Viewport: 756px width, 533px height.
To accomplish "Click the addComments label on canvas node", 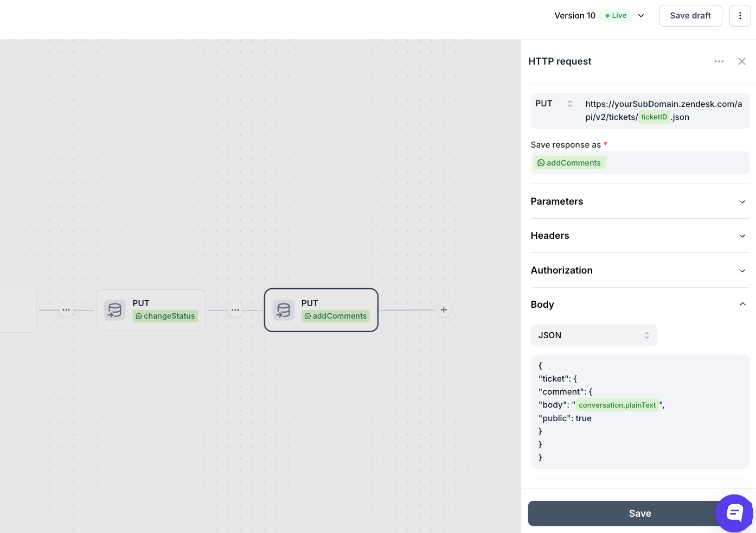I will tap(336, 316).
